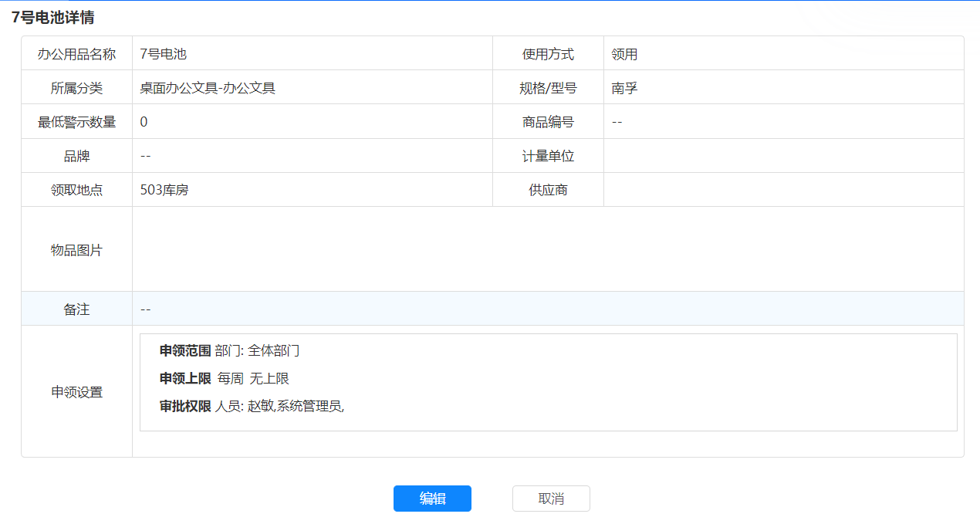The image size is (980, 524).
Task: Select the 7号电池详情 page title
Action: pos(53,17)
